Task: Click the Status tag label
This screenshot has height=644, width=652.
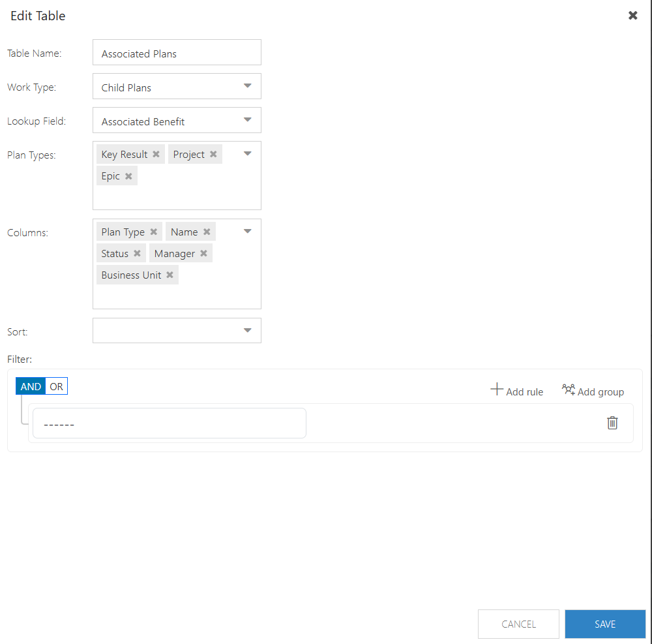Action: (115, 253)
